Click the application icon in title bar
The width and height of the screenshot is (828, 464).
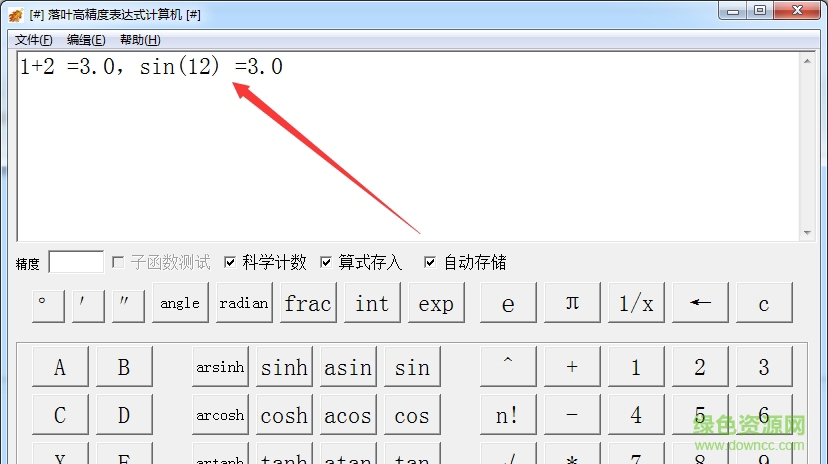tap(16, 15)
